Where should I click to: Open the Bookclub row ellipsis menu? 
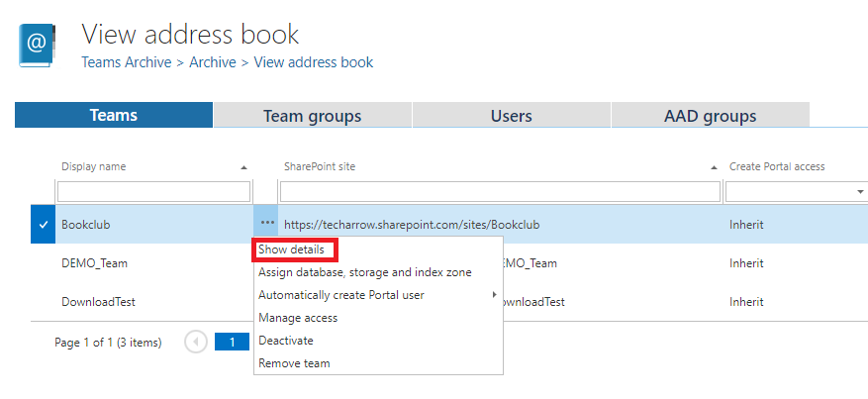(267, 225)
